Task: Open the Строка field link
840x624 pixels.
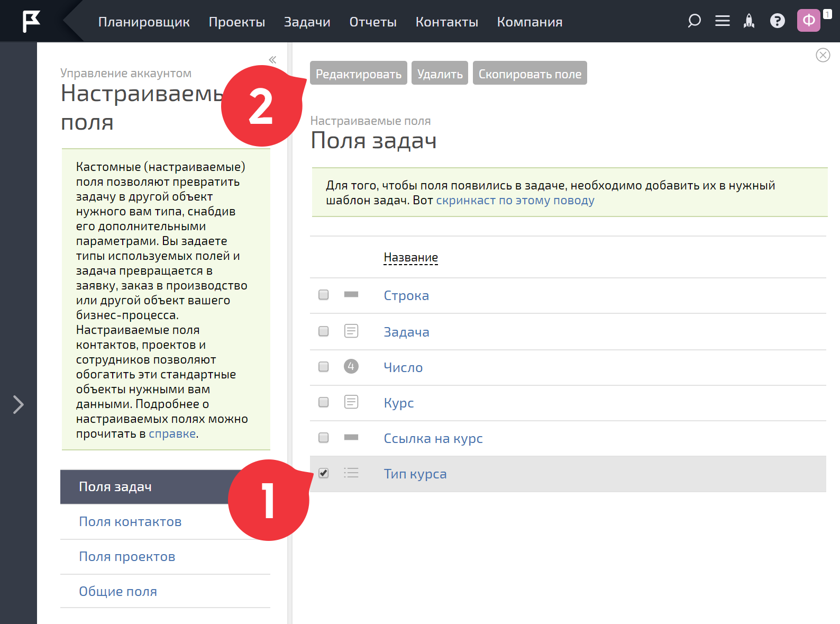Action: point(406,295)
